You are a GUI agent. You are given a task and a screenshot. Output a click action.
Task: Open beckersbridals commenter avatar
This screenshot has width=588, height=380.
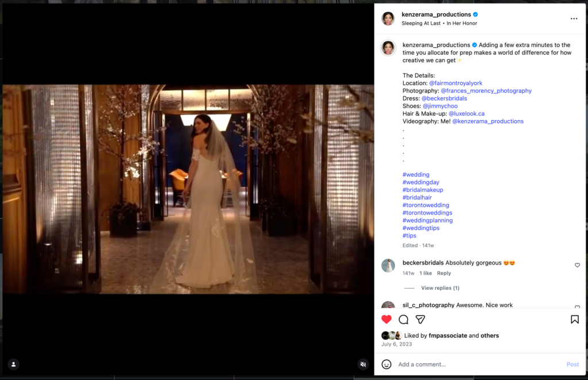(x=388, y=266)
